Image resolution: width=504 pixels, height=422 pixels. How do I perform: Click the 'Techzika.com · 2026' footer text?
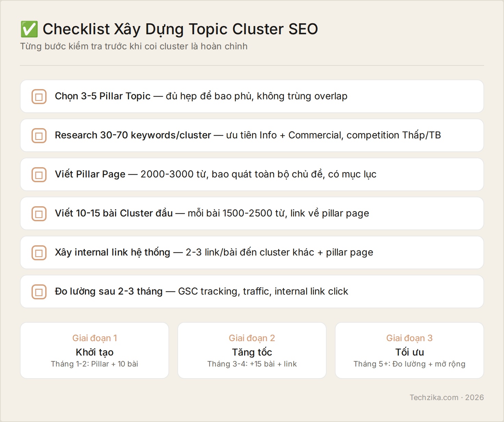click(x=447, y=397)
